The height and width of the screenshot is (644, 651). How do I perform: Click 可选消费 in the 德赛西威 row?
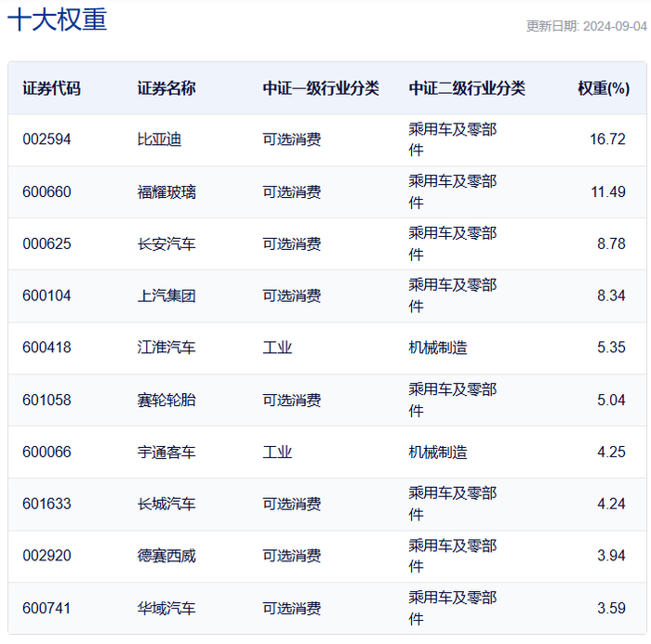coord(292,556)
